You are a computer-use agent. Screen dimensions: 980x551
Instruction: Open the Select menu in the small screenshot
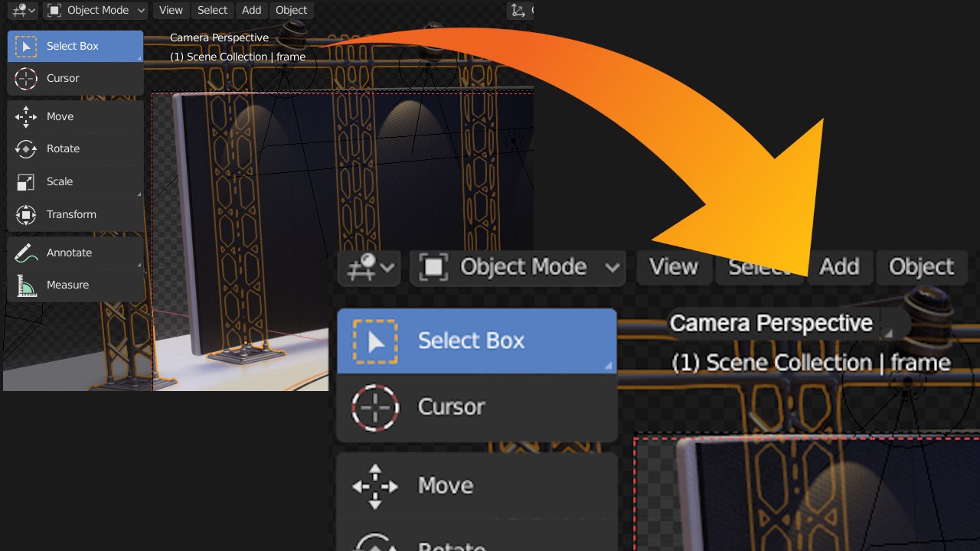coord(212,10)
